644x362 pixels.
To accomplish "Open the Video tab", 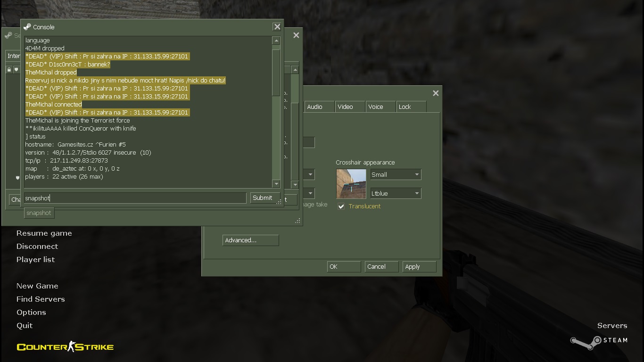I will (346, 107).
